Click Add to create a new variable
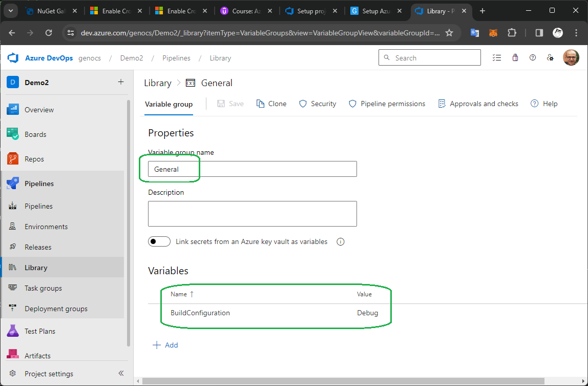 click(x=165, y=345)
